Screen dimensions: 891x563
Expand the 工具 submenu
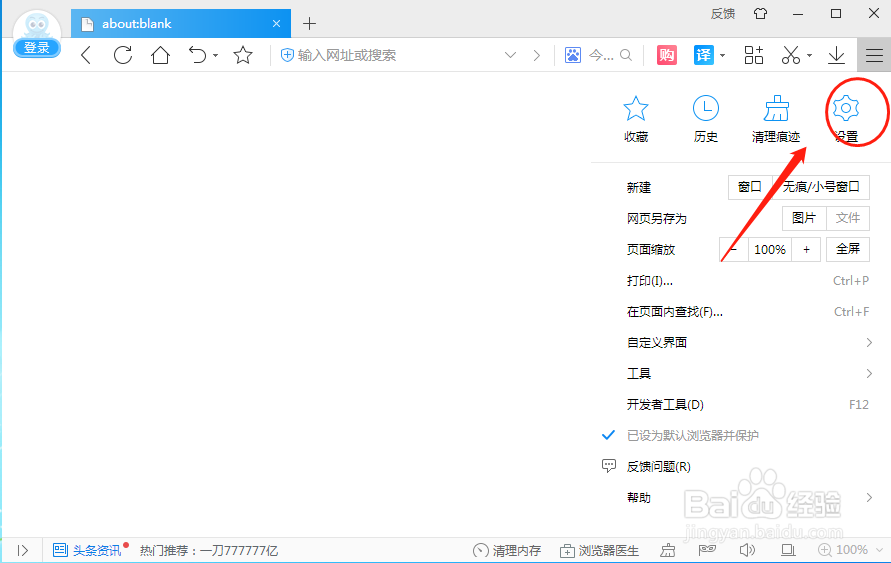click(x=869, y=373)
